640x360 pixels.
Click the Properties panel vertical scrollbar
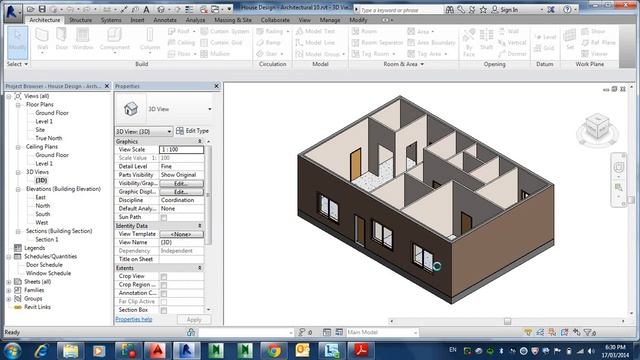tap(208, 195)
